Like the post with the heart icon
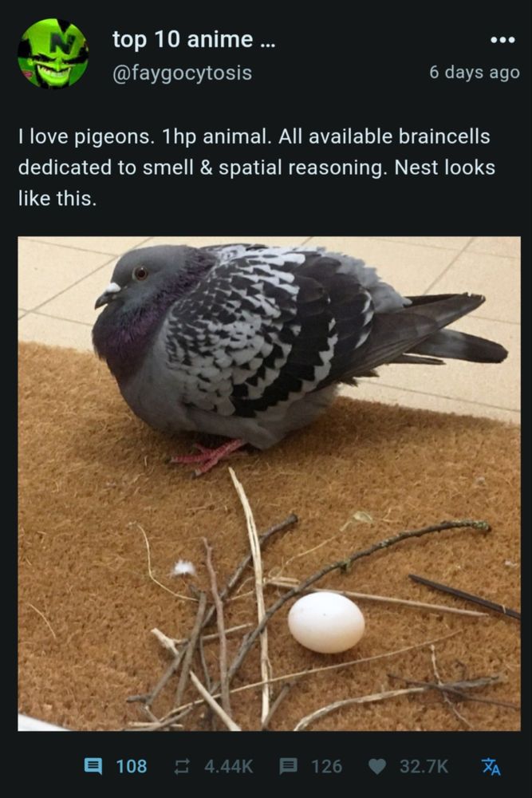Screen dimensions: 532x798 377,766
